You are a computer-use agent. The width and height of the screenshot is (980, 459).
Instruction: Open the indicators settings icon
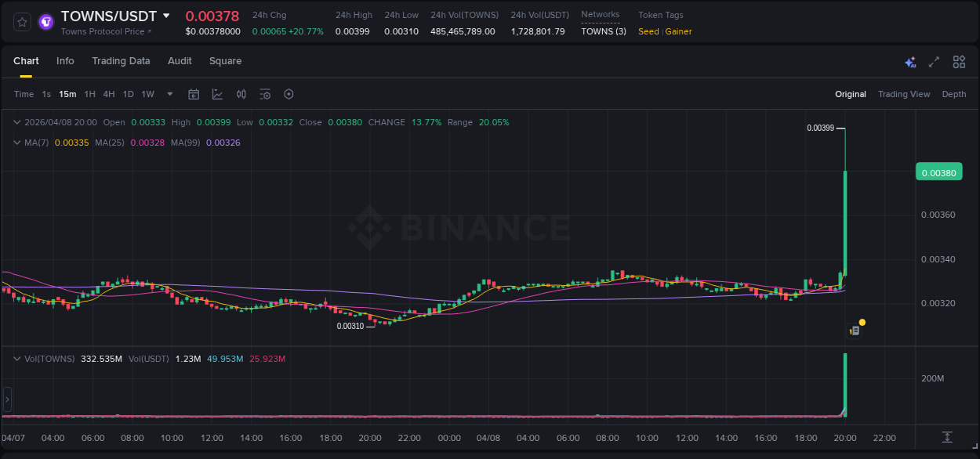tap(265, 94)
